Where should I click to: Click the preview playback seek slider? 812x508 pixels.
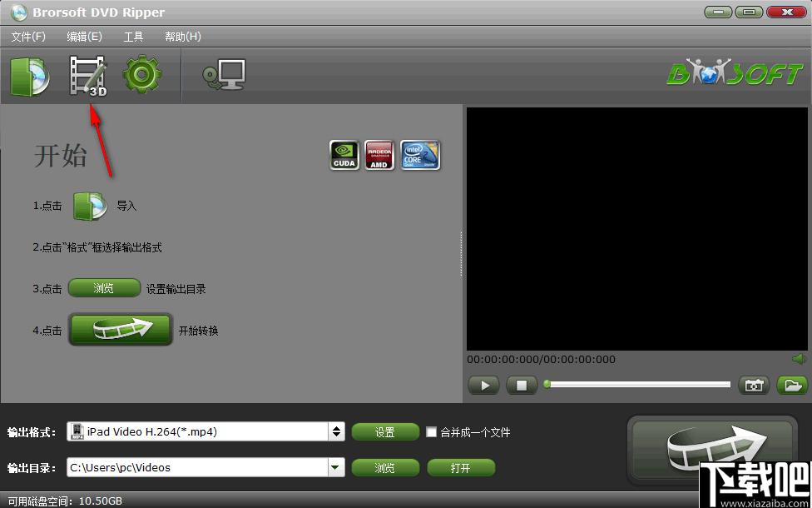coord(638,385)
